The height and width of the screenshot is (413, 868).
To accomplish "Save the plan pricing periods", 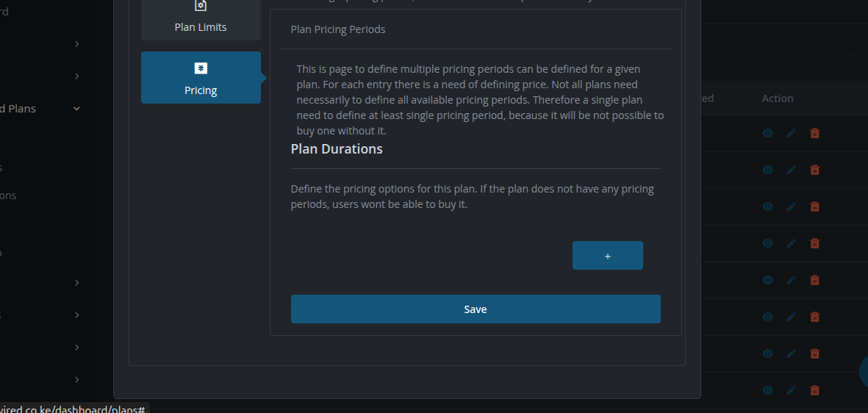I will click(x=476, y=309).
